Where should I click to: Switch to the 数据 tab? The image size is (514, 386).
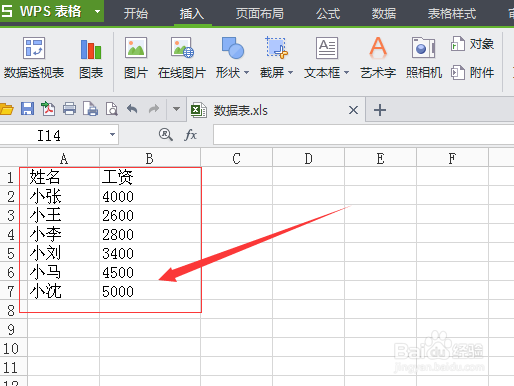point(384,14)
